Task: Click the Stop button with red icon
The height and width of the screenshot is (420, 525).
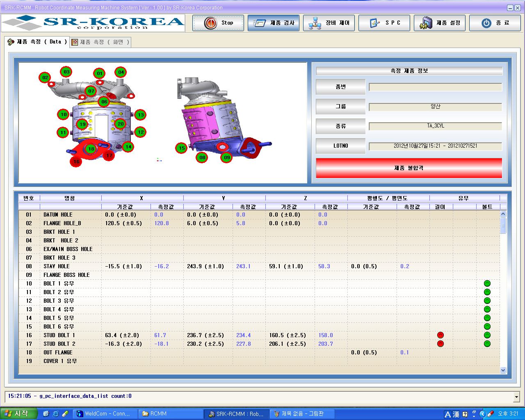Action: tap(218, 23)
